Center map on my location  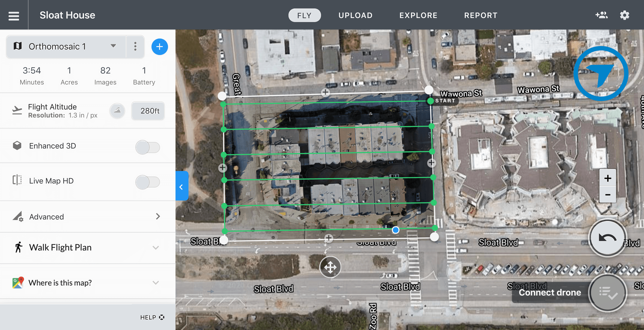coord(600,73)
